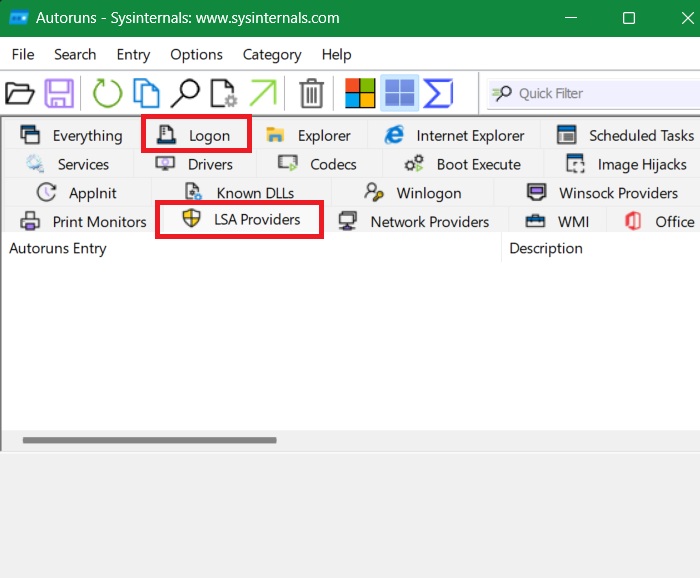This screenshot has width=700, height=578.
Task: Click the Delete trash can icon
Action: [x=311, y=93]
